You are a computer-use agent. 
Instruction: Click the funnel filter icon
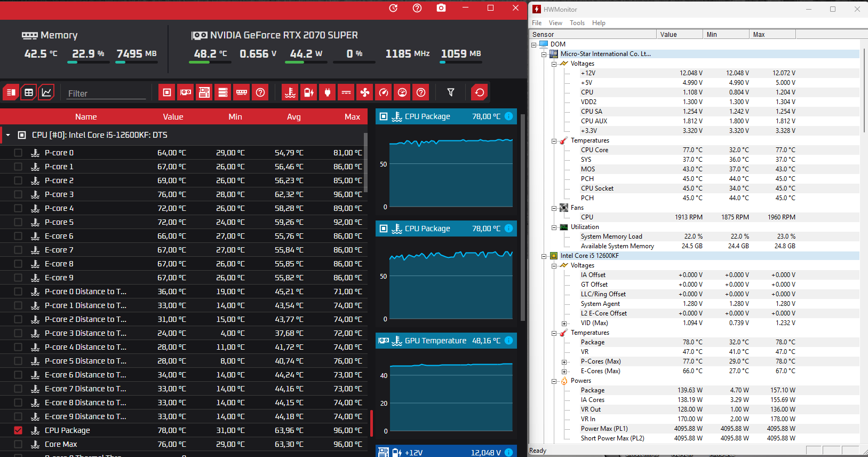coord(451,92)
